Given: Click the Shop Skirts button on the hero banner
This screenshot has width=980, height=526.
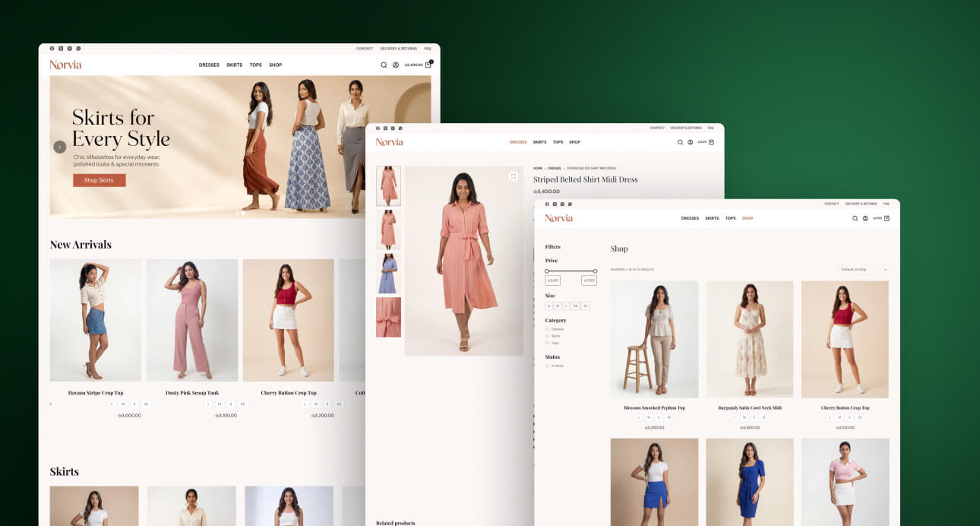Looking at the screenshot, I should pyautogui.click(x=99, y=180).
